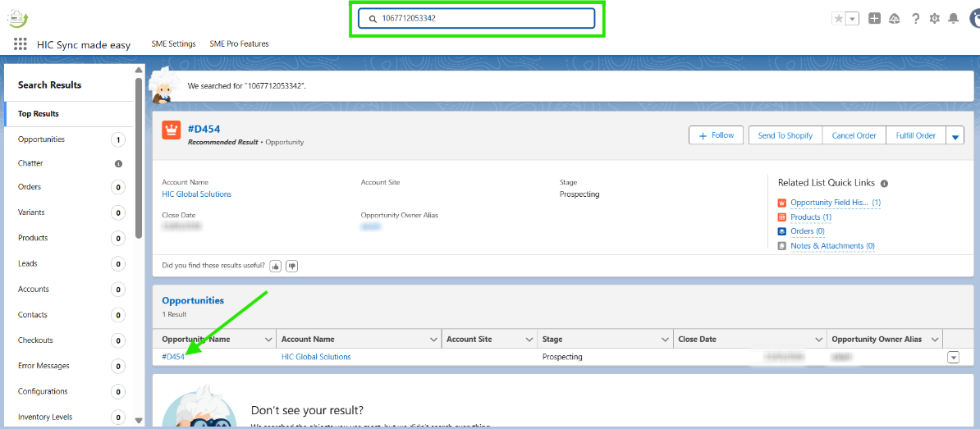Image resolution: width=980 pixels, height=429 pixels.
Task: Click the Notes & Attachments gray icon
Action: [x=782, y=246]
